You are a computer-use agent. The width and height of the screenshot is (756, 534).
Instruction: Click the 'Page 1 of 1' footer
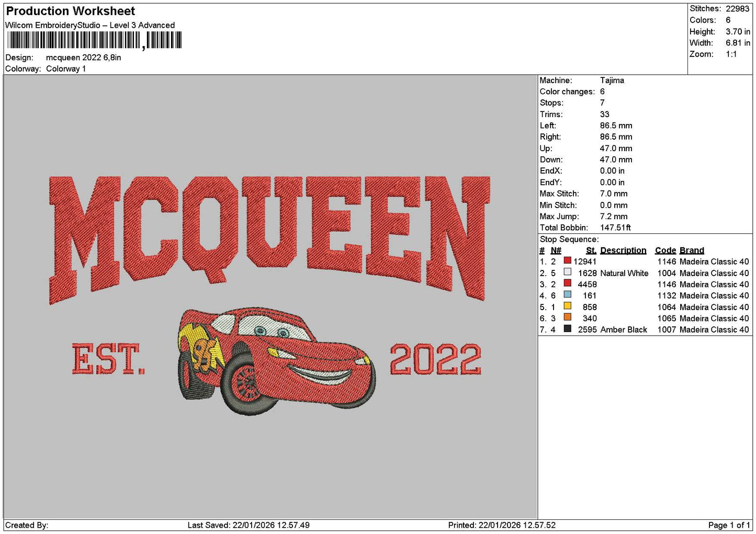[729, 525]
